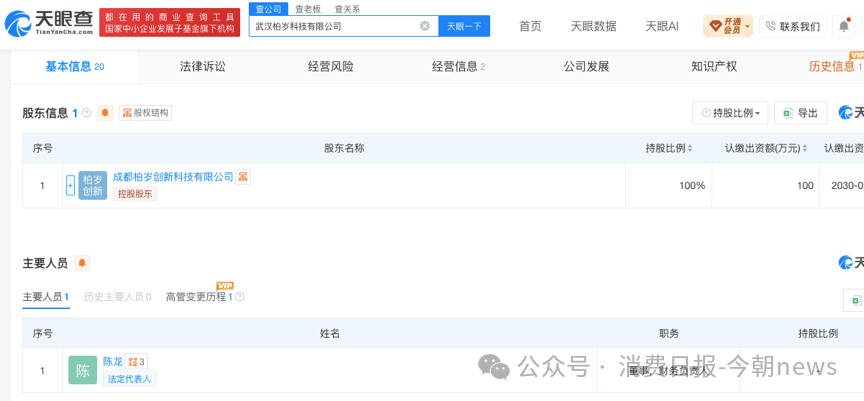Click the 股东名称 column header
This screenshot has height=401, width=864.
(x=344, y=148)
